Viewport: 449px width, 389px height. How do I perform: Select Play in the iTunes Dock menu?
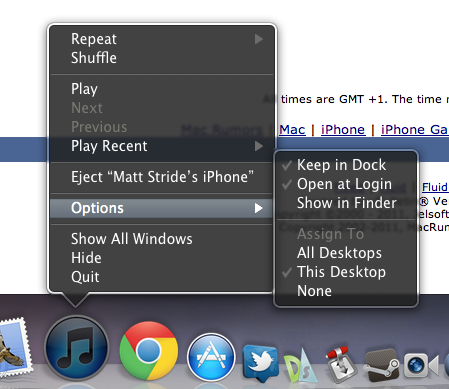(x=161, y=89)
